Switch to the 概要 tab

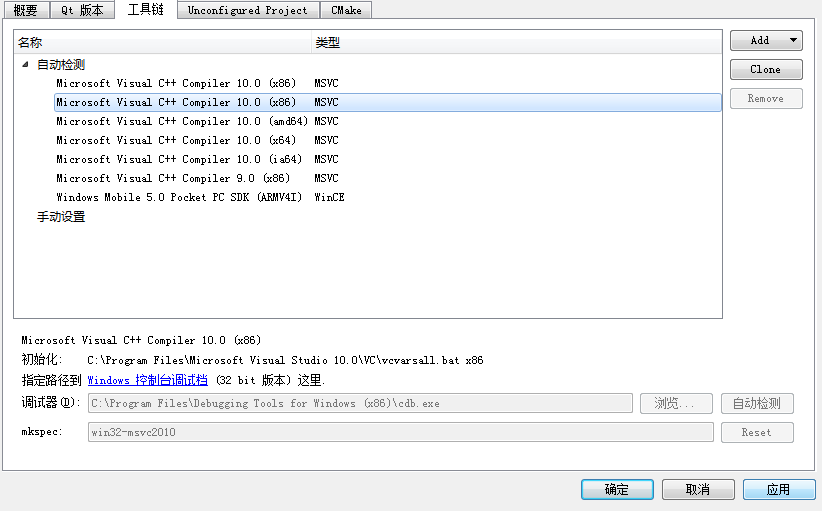click(25, 10)
